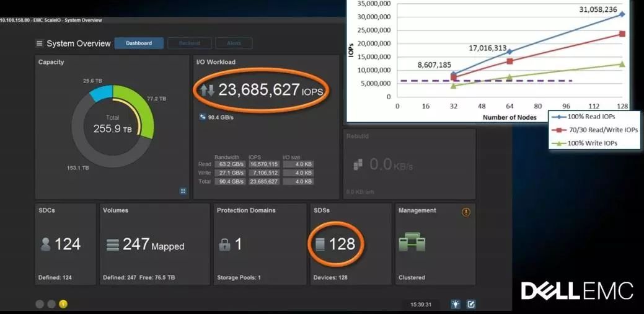
Task: Expand the Capacity panel view
Action: (x=183, y=191)
